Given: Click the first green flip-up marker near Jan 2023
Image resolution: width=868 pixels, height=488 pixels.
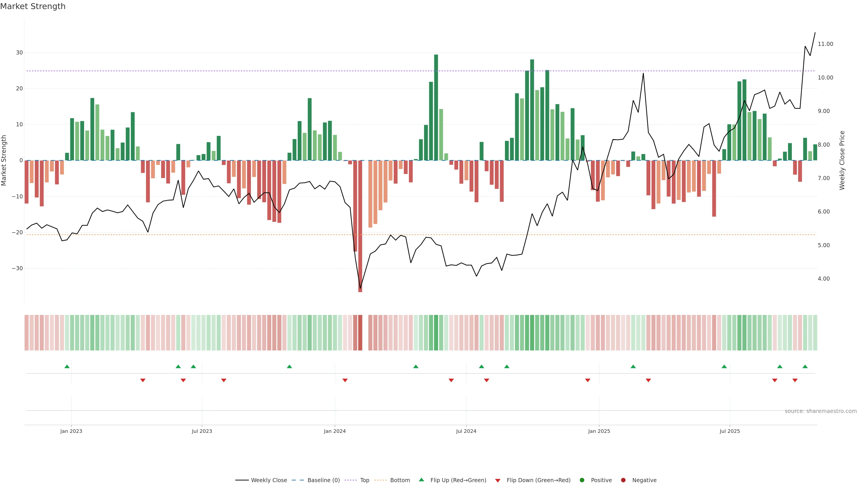Looking at the screenshot, I should click(x=67, y=366).
